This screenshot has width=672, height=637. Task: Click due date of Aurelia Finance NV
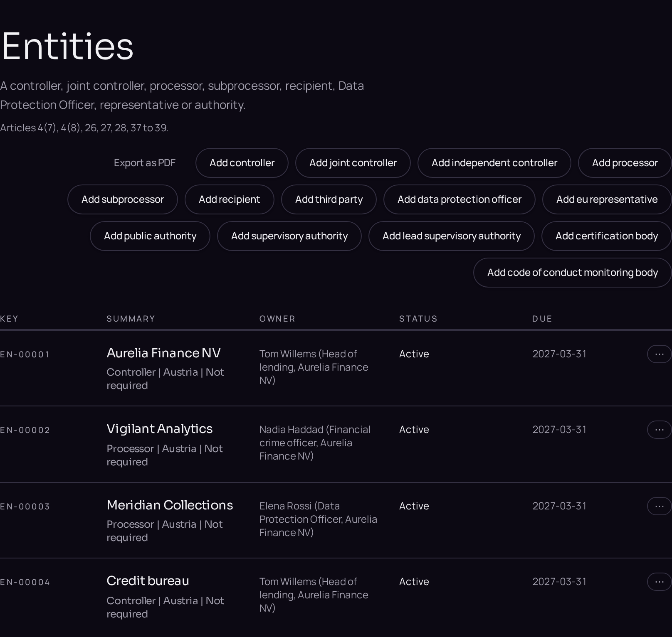tap(559, 354)
